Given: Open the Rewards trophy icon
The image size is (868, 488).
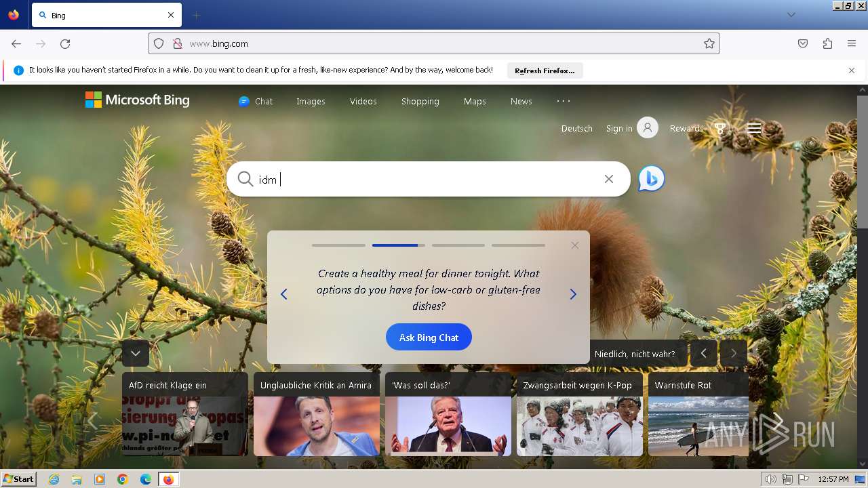Looking at the screenshot, I should pos(720,128).
